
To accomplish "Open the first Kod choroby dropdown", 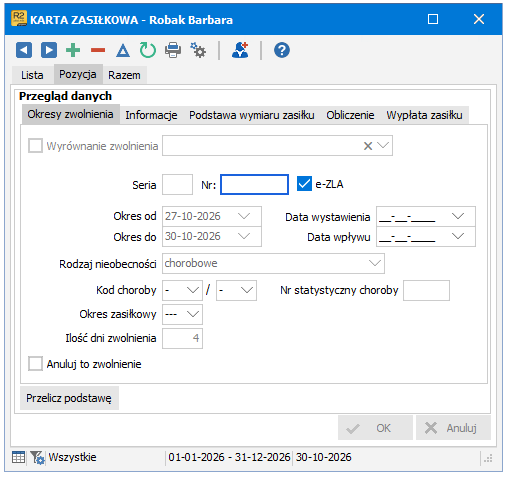I will click(x=193, y=290).
